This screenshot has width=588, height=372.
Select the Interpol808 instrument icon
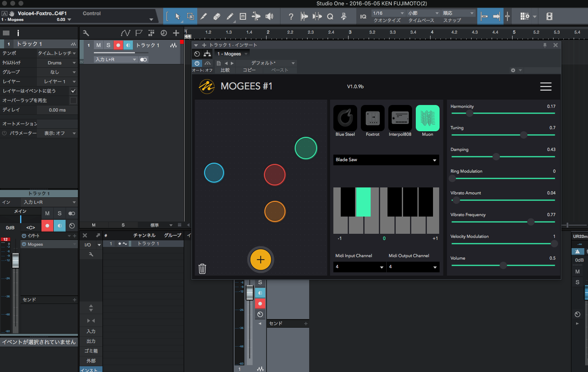click(x=400, y=118)
